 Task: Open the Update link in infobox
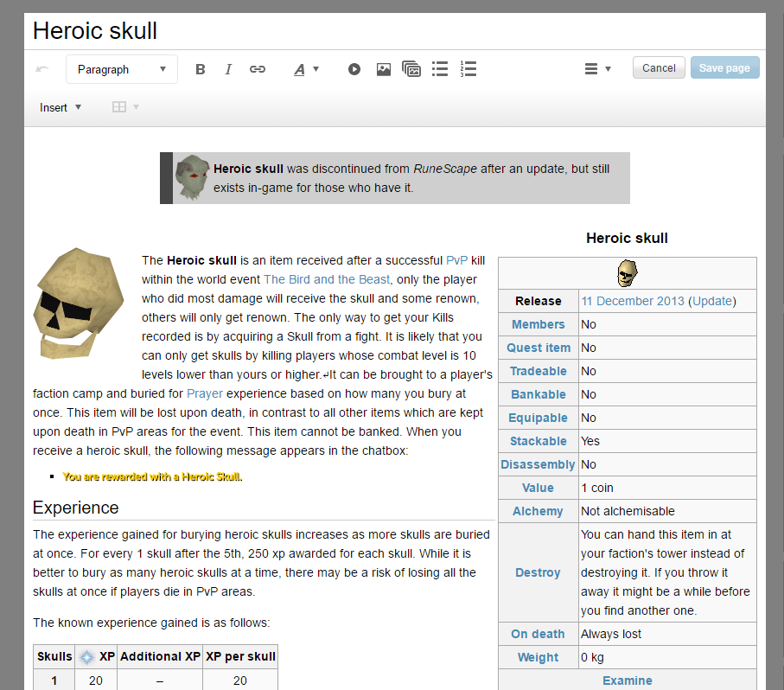pos(712,301)
